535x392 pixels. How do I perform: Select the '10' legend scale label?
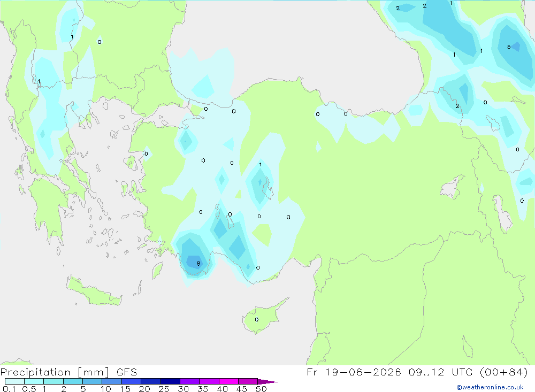click(x=105, y=389)
